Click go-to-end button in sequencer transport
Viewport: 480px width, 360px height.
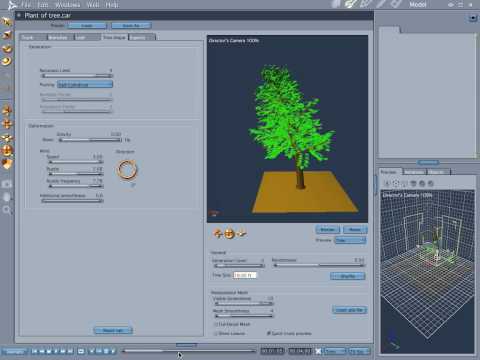click(x=70, y=351)
